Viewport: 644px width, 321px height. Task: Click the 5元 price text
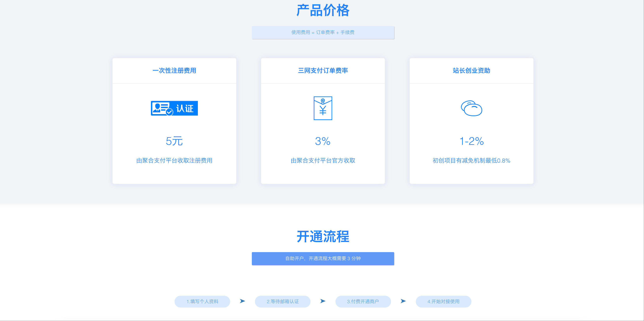tap(174, 141)
